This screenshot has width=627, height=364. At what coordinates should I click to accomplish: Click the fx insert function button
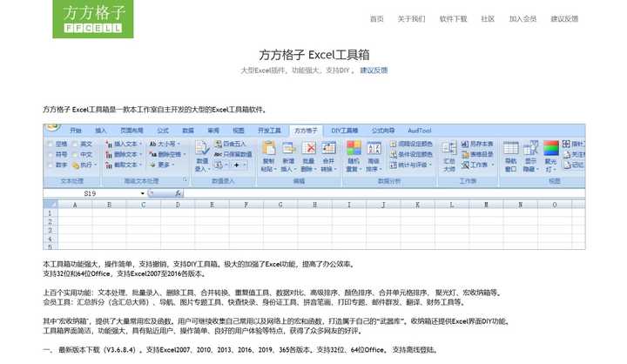[x=179, y=193]
